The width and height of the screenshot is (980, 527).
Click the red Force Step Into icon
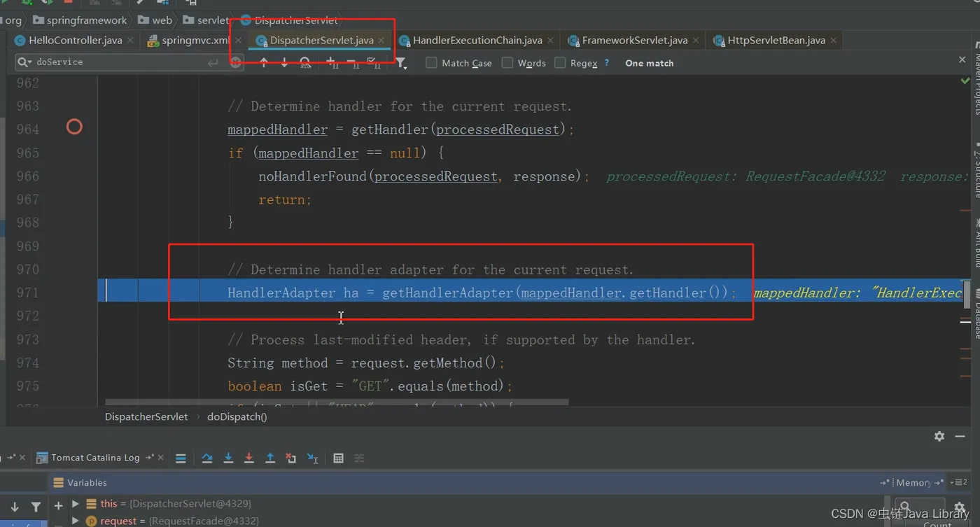[249, 458]
